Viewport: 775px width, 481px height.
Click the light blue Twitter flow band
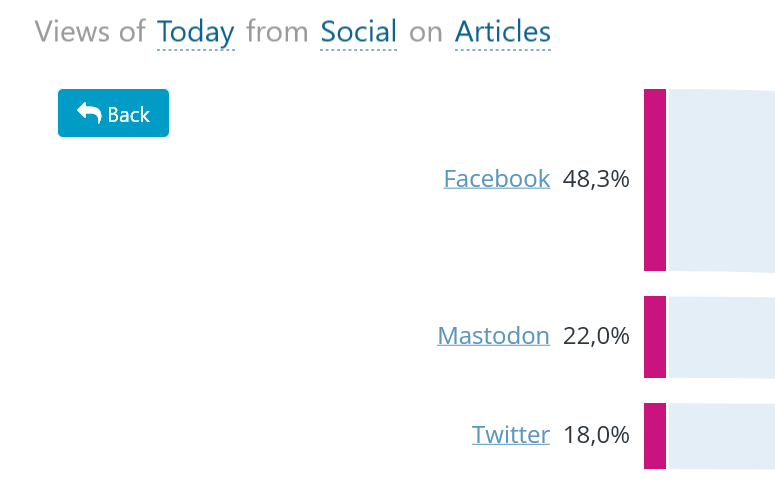click(720, 436)
